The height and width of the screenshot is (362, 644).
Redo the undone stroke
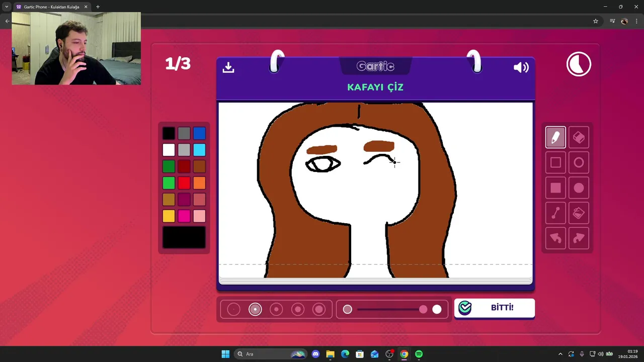(579, 238)
